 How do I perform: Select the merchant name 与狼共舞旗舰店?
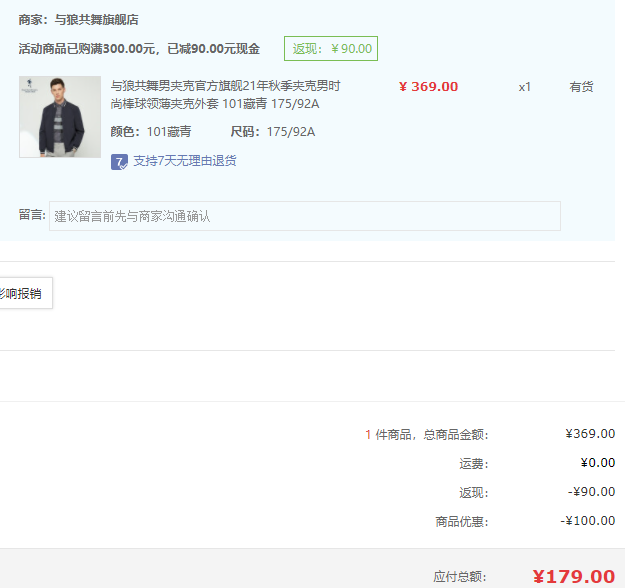(96, 20)
